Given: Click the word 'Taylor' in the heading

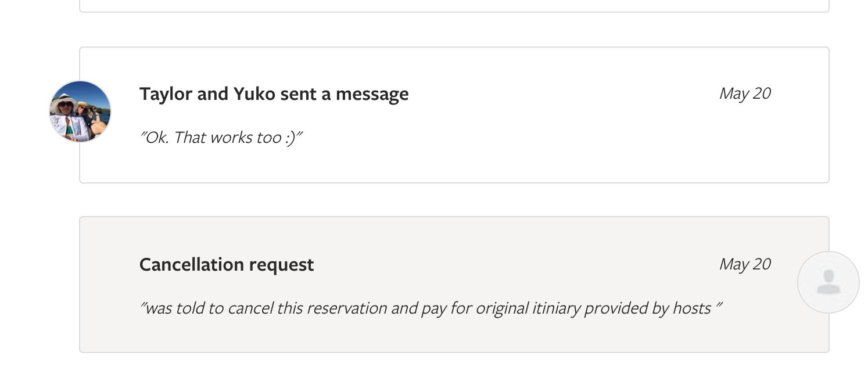Looking at the screenshot, I should click(x=166, y=93).
